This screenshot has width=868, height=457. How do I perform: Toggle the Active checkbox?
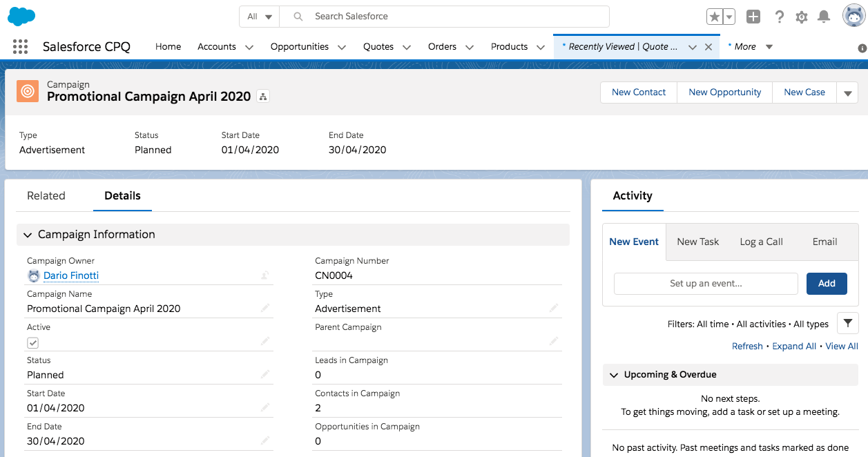coord(33,342)
